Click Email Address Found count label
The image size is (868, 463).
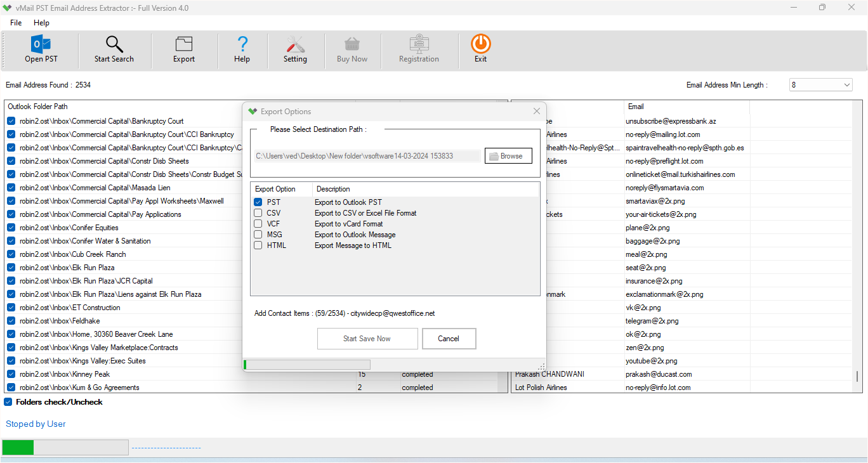(x=48, y=85)
